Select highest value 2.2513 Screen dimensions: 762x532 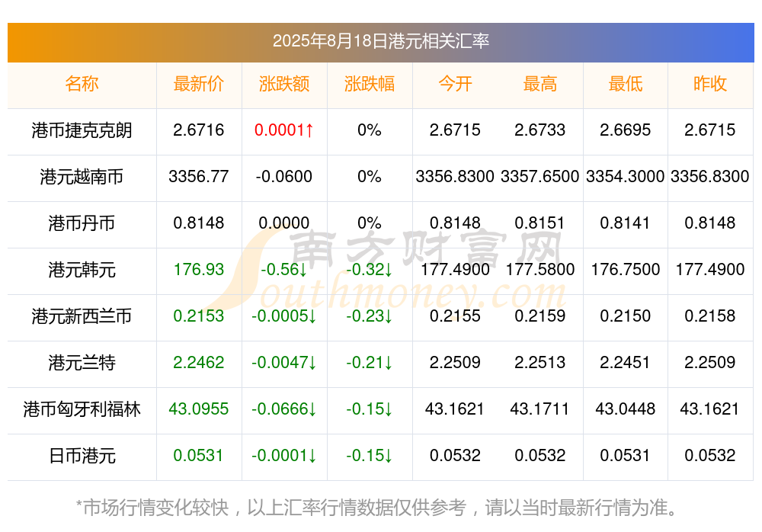click(540, 362)
